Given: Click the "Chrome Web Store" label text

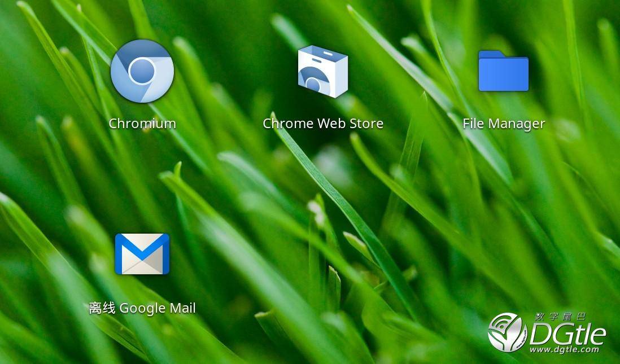Looking at the screenshot, I should coord(323,124).
